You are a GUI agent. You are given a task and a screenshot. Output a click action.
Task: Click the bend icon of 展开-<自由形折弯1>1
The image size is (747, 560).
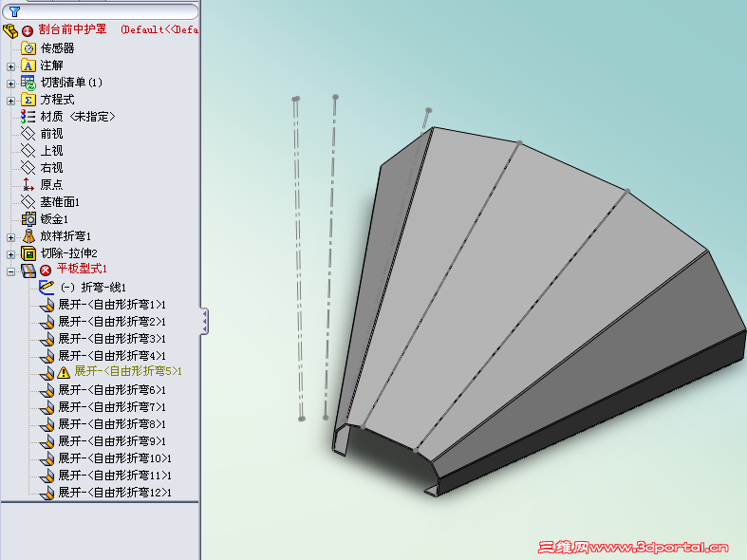pyautogui.click(x=47, y=305)
